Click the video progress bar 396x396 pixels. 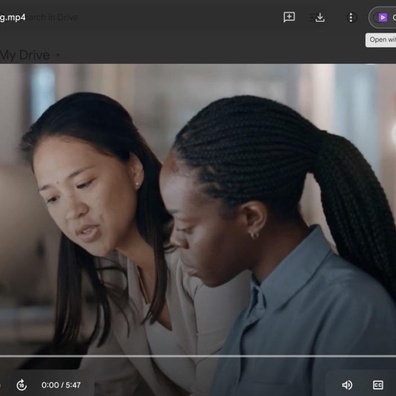pyautogui.click(x=198, y=356)
